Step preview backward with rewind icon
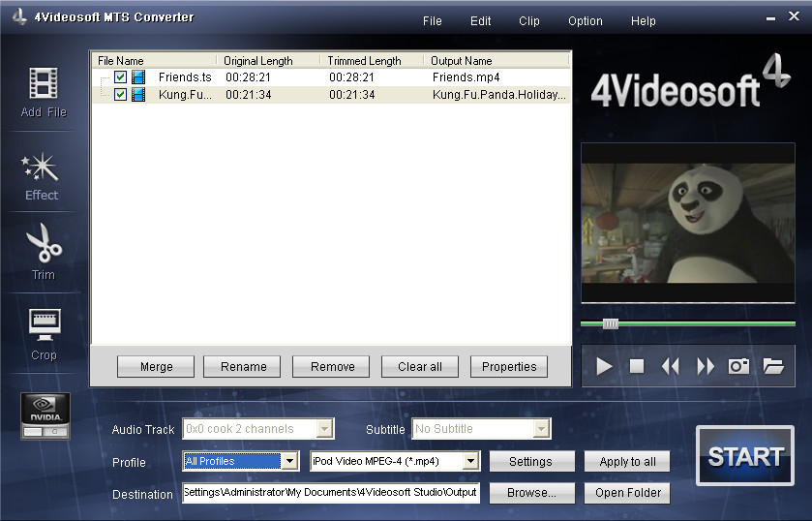 point(671,366)
